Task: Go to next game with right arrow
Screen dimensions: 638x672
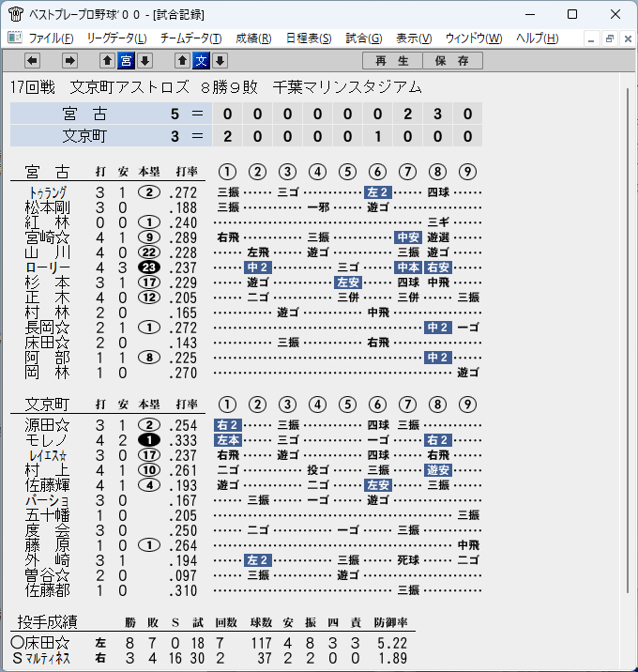Action: [x=69, y=61]
